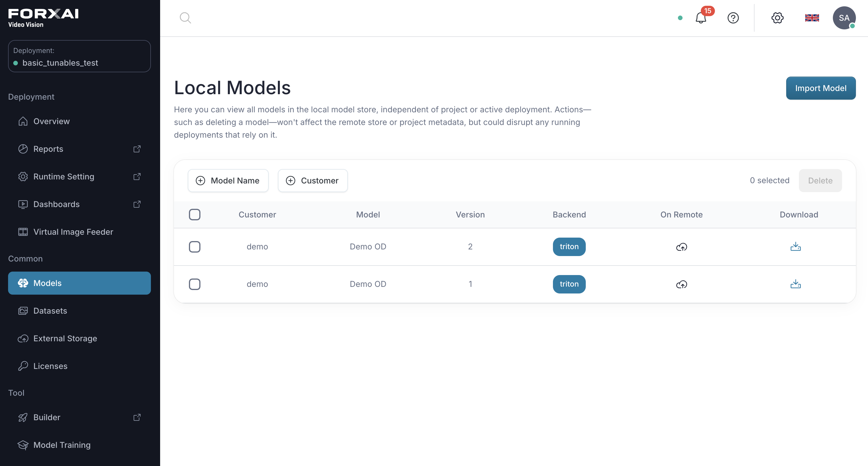Image resolution: width=868 pixels, height=466 pixels.
Task: Download Demo OD version 1 model
Action: tap(795, 284)
